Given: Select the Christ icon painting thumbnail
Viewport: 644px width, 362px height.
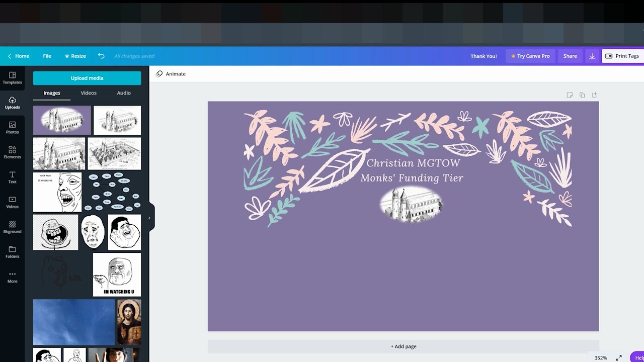Looking at the screenshot, I should [x=129, y=322].
